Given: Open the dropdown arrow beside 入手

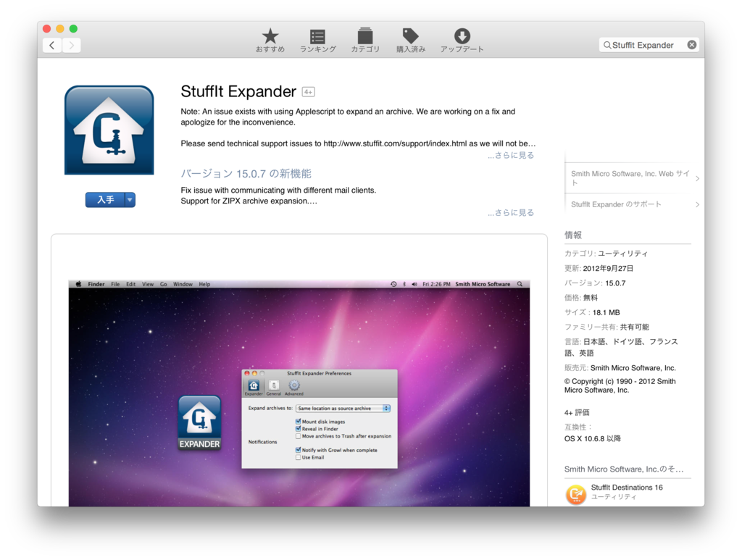Looking at the screenshot, I should tap(130, 200).
